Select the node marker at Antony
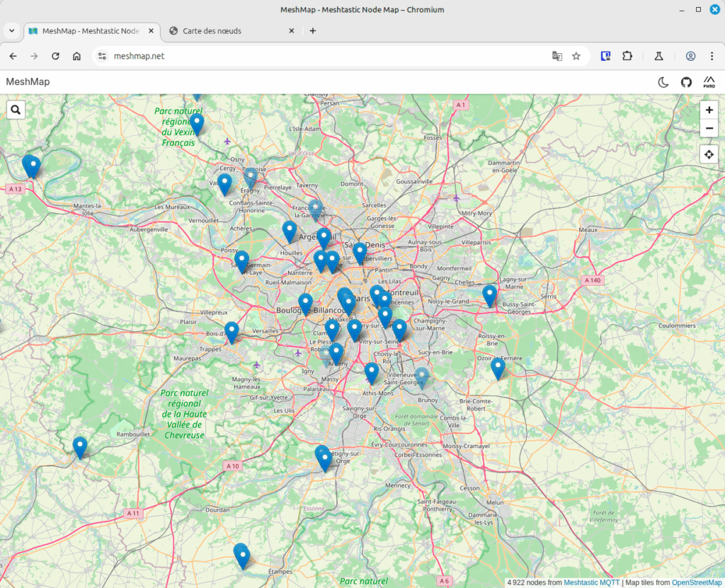 (336, 353)
